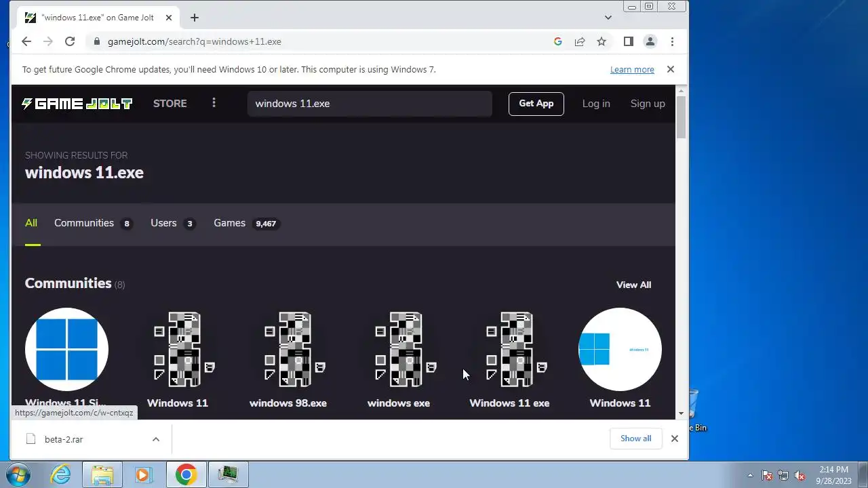Switch to the Communities tab
868x488 pixels.
(x=93, y=223)
